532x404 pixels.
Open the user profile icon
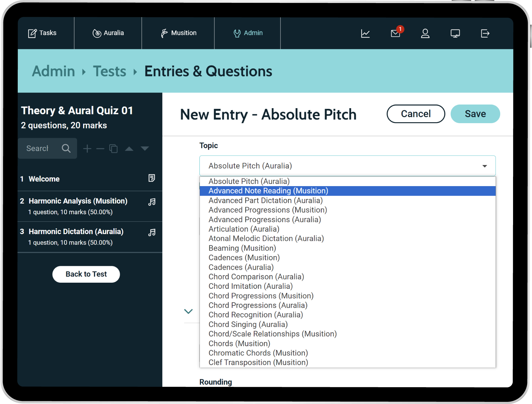pos(425,33)
